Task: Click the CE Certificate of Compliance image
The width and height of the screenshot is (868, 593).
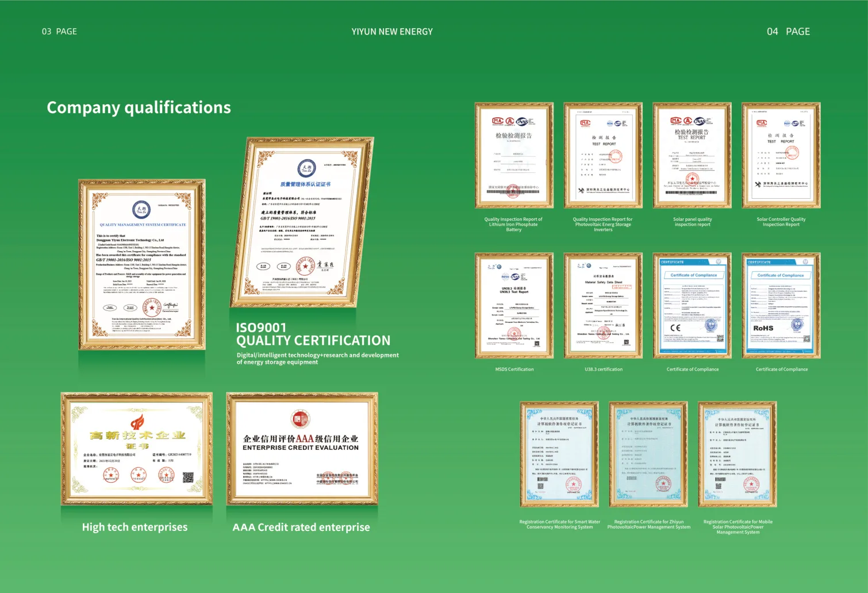Action: coord(692,306)
